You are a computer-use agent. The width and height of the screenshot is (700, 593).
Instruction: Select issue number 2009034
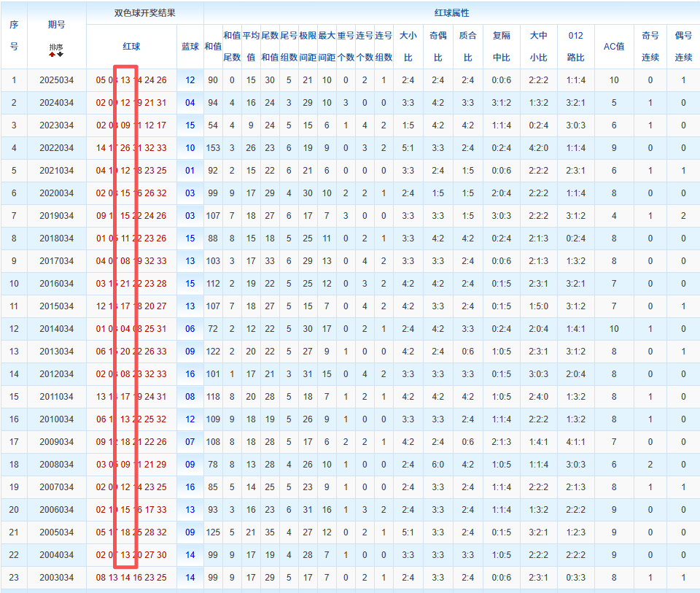point(56,442)
